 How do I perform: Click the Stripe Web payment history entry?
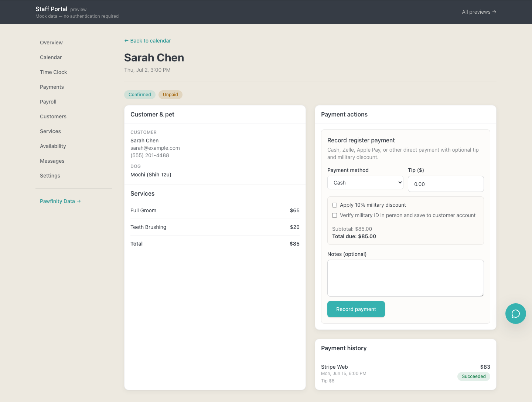pyautogui.click(x=405, y=374)
